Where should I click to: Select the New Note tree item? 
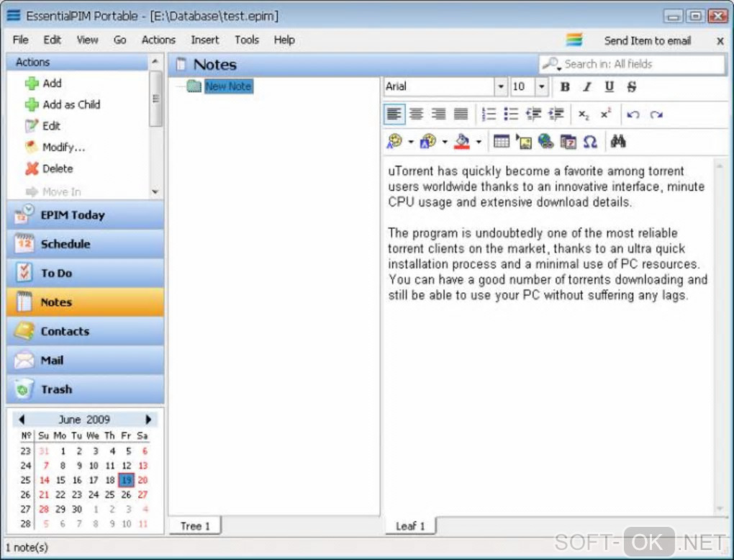228,86
